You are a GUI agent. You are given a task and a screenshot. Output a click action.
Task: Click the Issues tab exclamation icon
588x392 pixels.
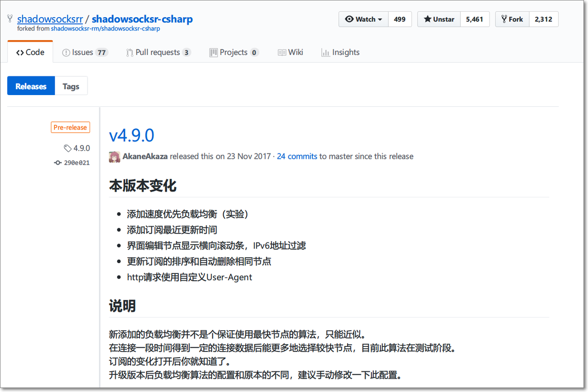click(66, 53)
